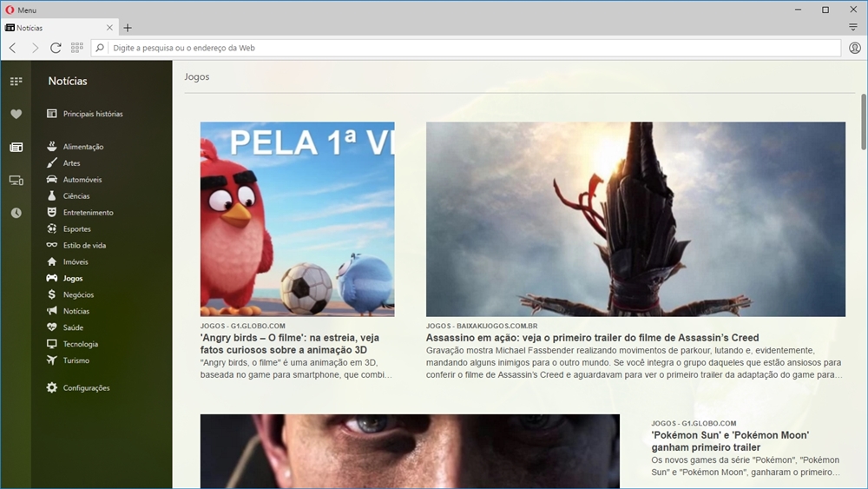Select the Imóveis category
This screenshot has height=489, width=868.
pos(68,261)
